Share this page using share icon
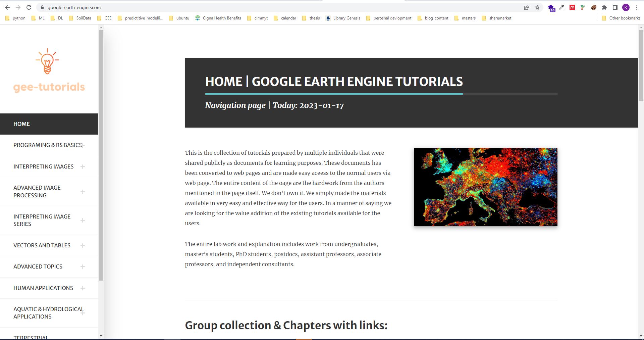This screenshot has width=644, height=340. 527,7
